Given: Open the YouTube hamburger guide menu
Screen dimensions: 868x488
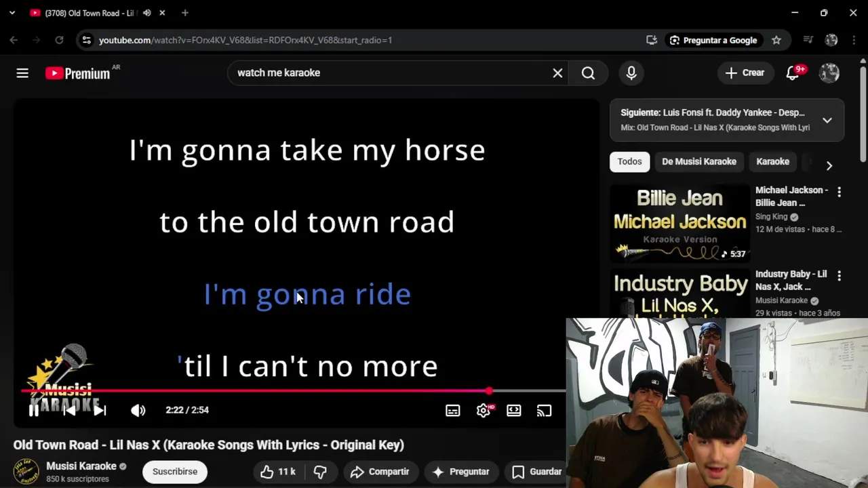Looking at the screenshot, I should [x=22, y=73].
